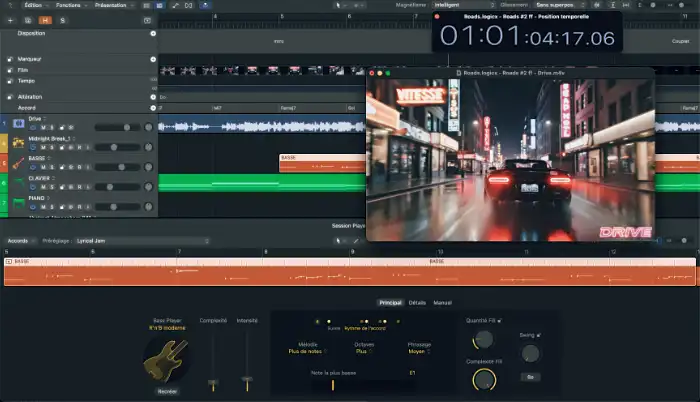This screenshot has width=700, height=402.
Task: Click the PIANO track icon
Action: (18, 203)
